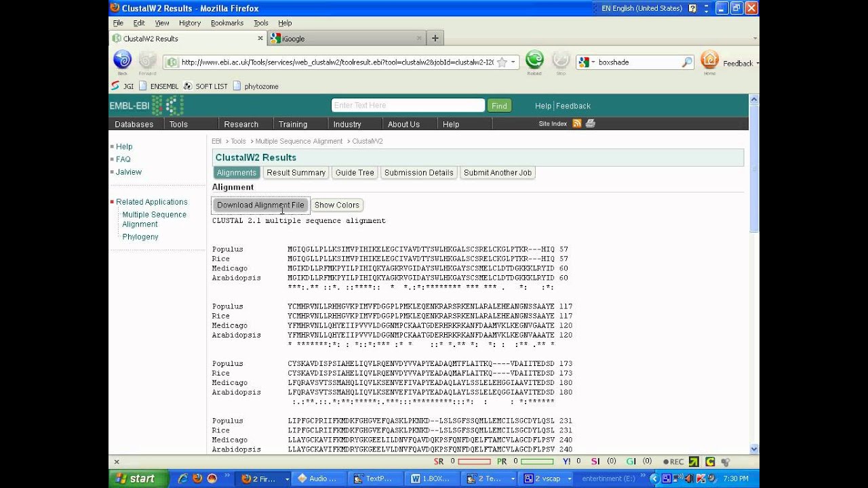The height and width of the screenshot is (488, 868).
Task: Expand the vscap taskbar group arrow
Action: [568, 479]
